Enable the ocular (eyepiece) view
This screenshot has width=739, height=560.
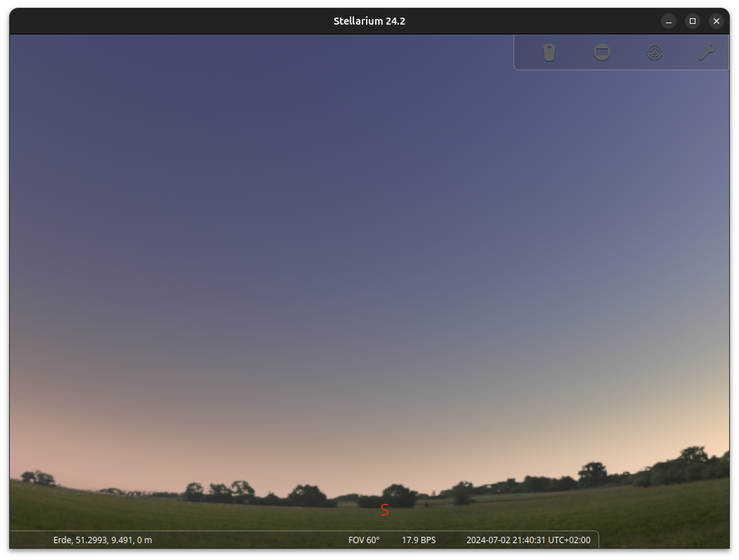coord(549,53)
